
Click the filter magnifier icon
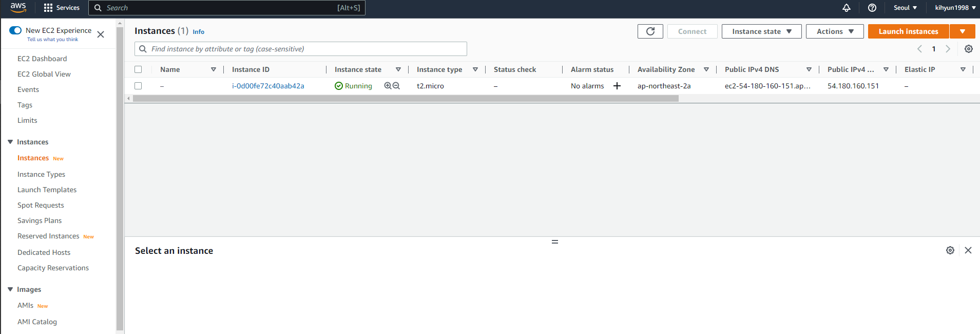(143, 49)
